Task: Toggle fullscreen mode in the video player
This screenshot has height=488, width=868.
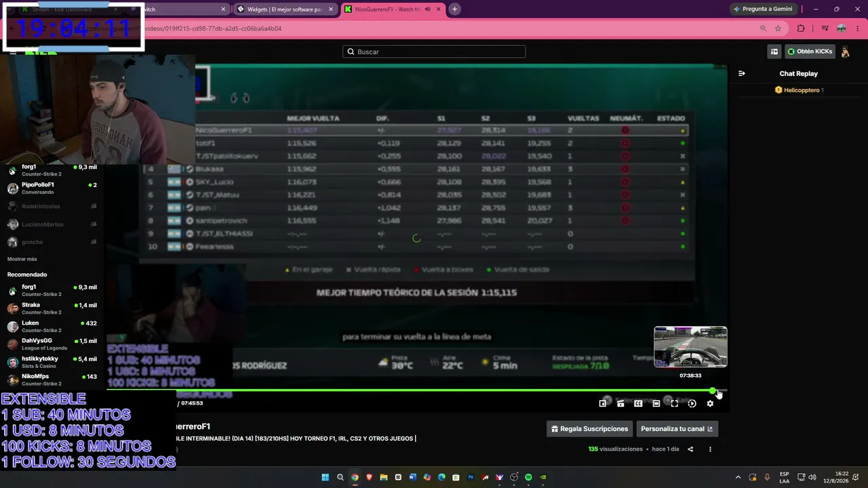Action: click(x=674, y=403)
